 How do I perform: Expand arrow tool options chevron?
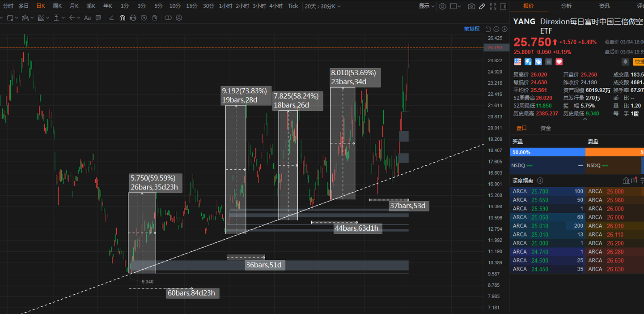click(x=79, y=18)
